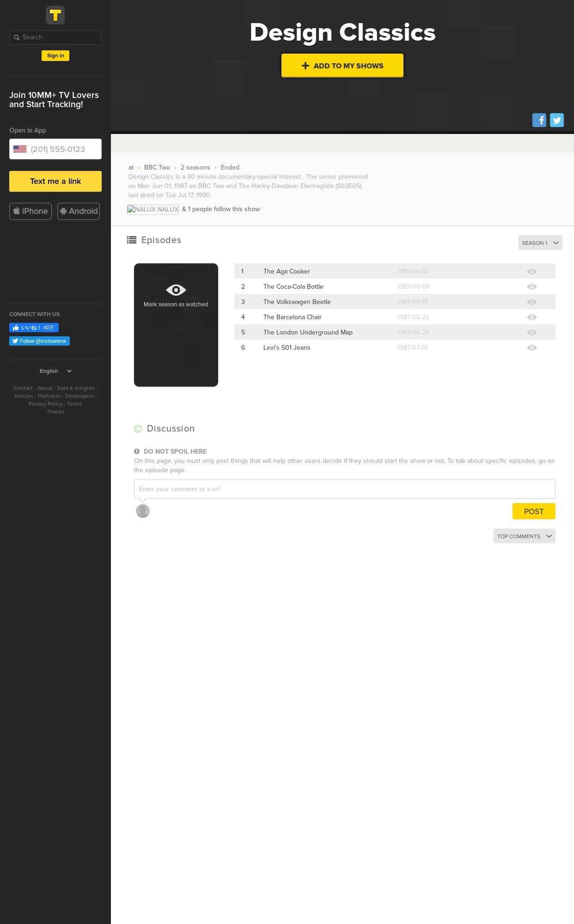
Task: Open The Barcelona Chair episode
Action: [x=293, y=317]
